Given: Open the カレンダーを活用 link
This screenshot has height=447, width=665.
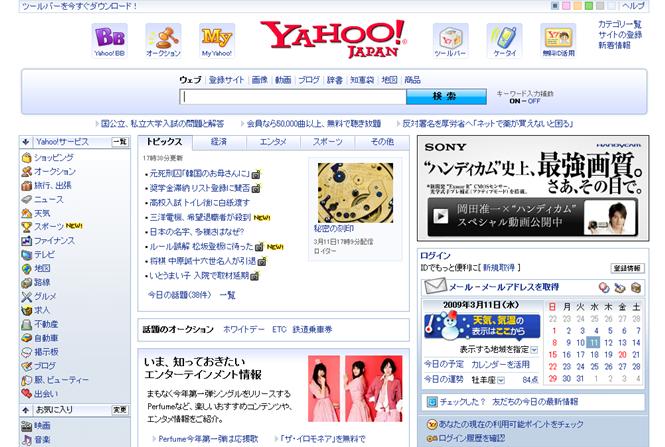Looking at the screenshot, I should (x=500, y=365).
